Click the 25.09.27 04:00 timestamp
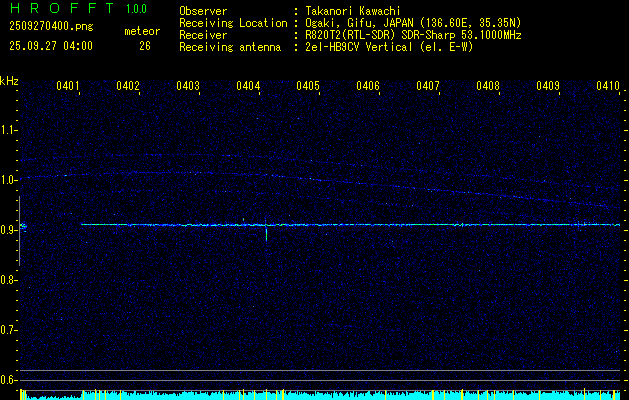629x400 pixels. click(x=50, y=46)
